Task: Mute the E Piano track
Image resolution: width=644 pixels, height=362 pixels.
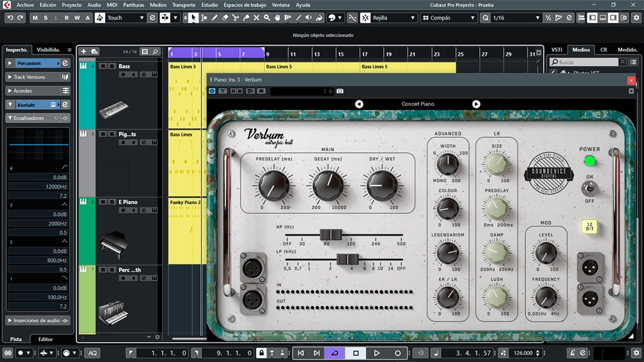Action: point(103,202)
